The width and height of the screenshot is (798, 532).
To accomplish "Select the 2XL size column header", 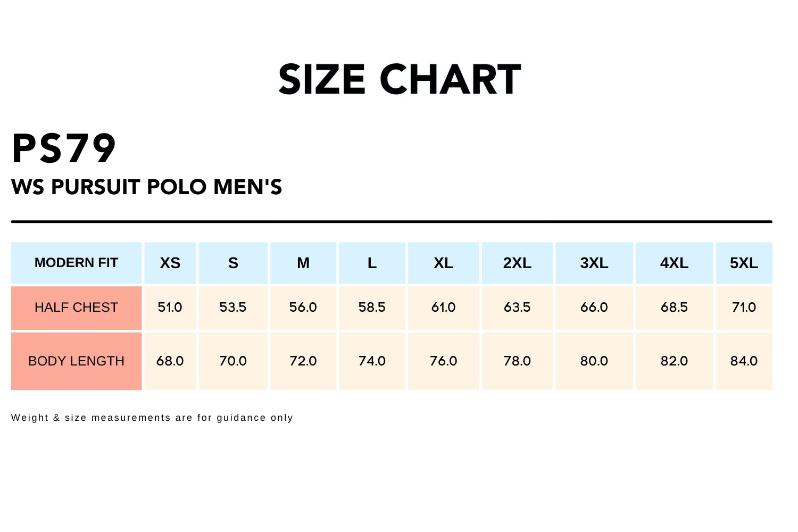I will (517, 263).
